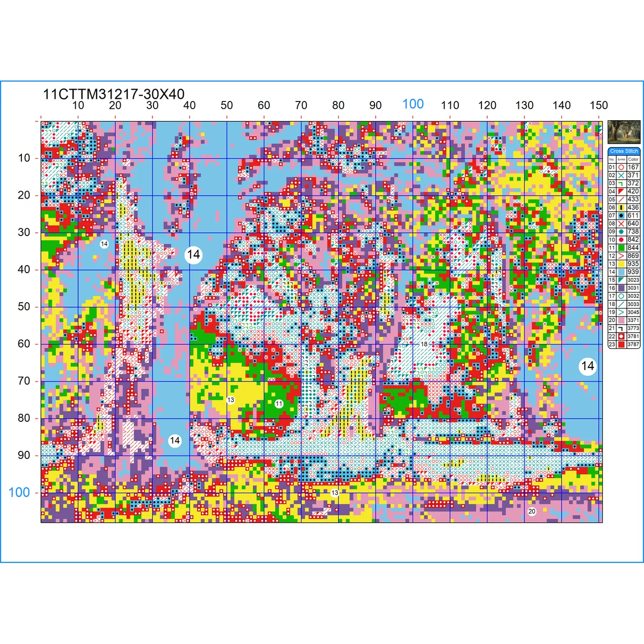Click the red circle symbol for color 167
Viewport: 644px width, 644px height.
[x=621, y=167]
